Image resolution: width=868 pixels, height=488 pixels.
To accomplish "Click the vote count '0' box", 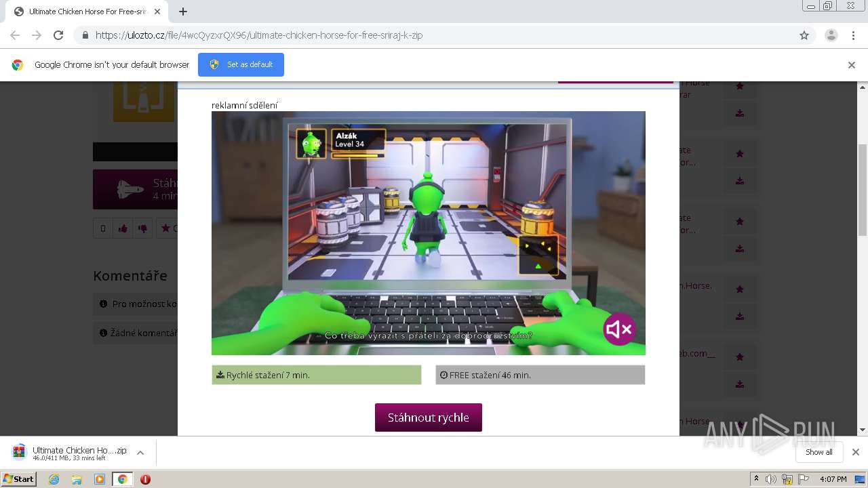I will (103, 228).
